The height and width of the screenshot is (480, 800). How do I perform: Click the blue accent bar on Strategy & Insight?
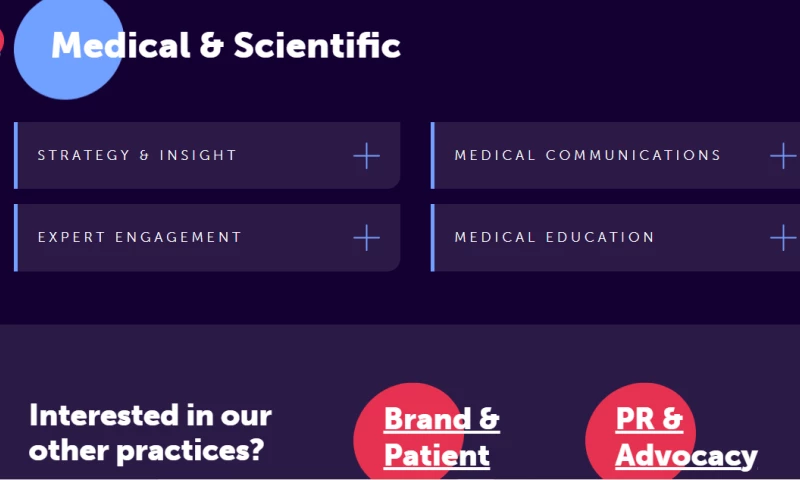pos(16,156)
